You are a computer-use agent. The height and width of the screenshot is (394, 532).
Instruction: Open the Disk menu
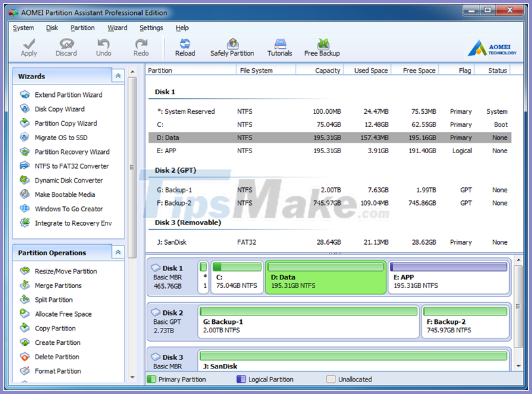click(x=51, y=27)
